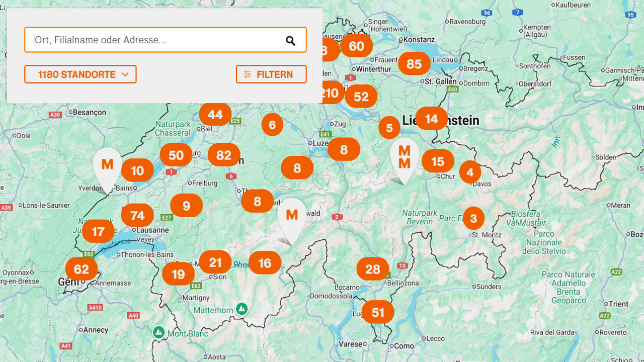The width and height of the screenshot is (644, 362).
Task: Open the 21 cluster near Sion
Action: [x=215, y=262]
